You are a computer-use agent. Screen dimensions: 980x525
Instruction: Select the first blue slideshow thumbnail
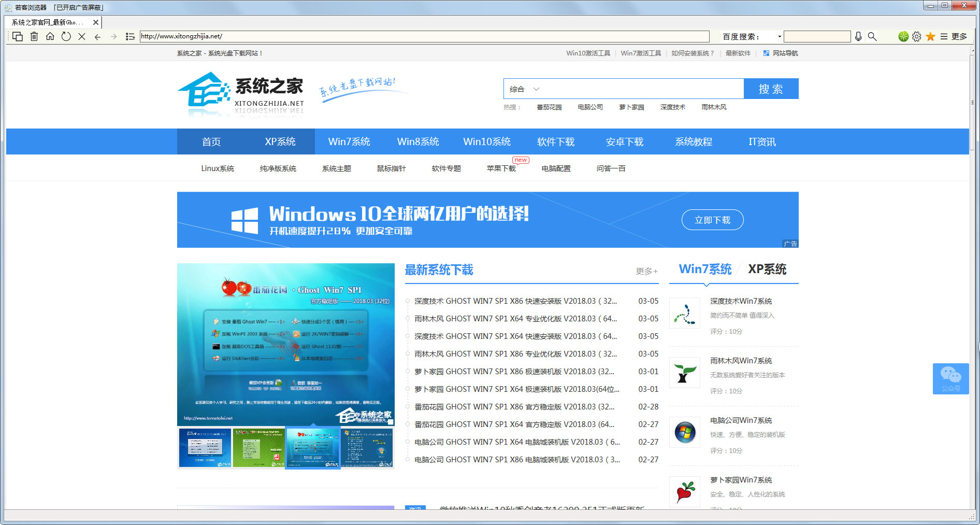pyautogui.click(x=205, y=448)
